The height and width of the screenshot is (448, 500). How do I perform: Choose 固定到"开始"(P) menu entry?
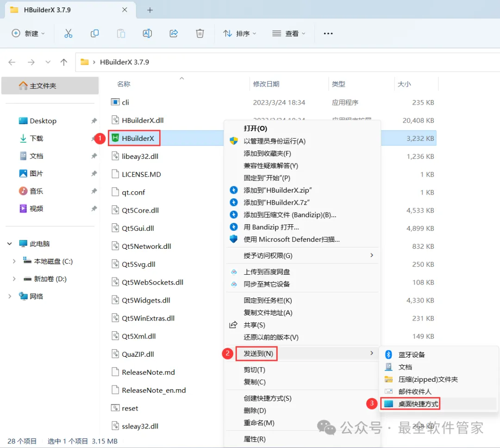pos(267,178)
